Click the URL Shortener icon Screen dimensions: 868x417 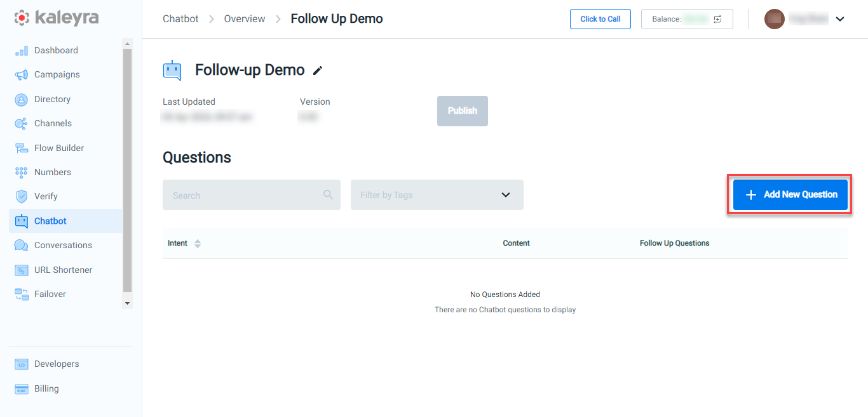pyautogui.click(x=22, y=270)
